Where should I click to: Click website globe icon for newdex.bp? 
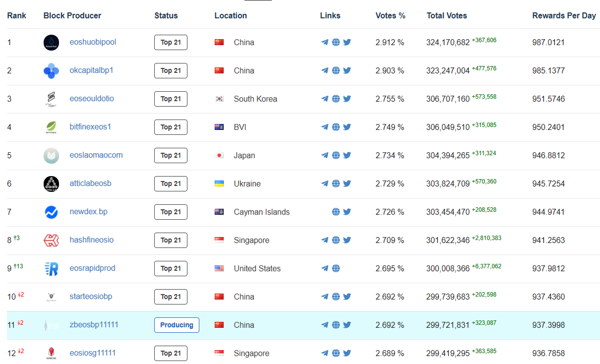[336, 212]
